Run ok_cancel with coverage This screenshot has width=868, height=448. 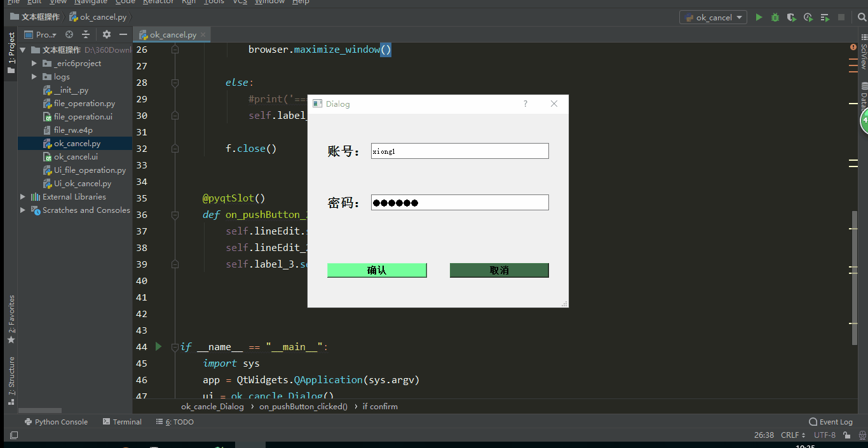pyautogui.click(x=792, y=18)
